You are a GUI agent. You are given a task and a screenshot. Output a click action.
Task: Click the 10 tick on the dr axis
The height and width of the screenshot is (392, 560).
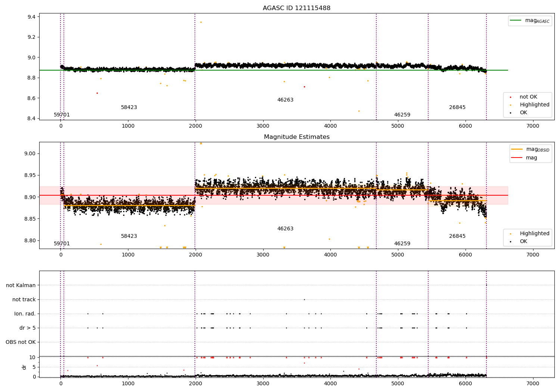[x=32, y=358]
